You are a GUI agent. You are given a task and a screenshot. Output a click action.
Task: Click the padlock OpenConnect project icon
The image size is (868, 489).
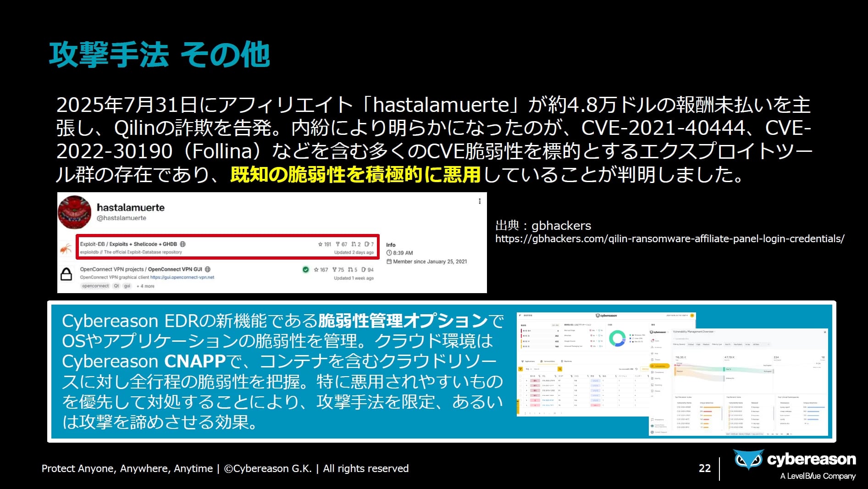click(x=66, y=274)
